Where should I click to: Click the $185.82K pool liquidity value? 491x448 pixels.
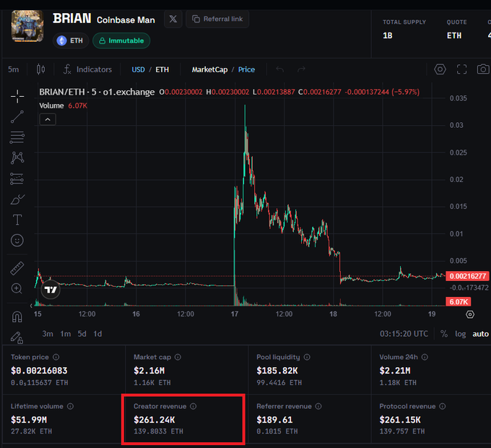277,371
